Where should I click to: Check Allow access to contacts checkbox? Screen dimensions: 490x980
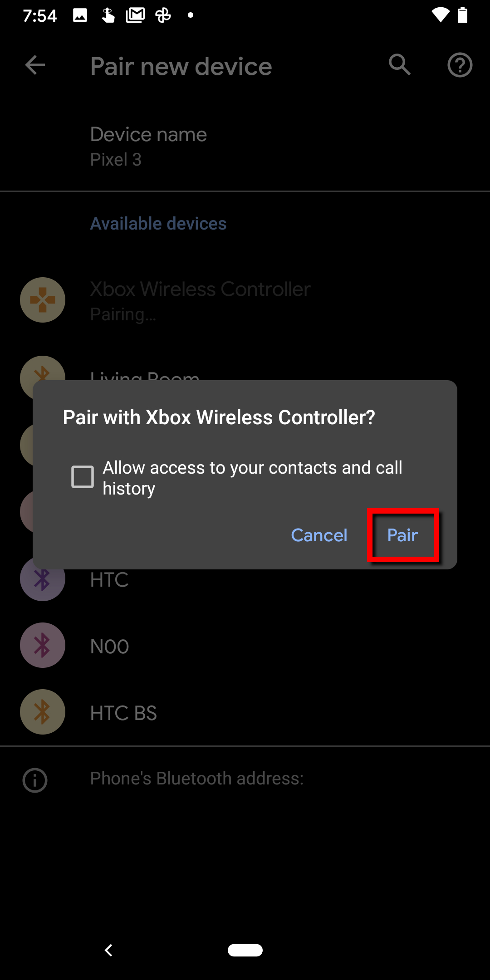coord(83,477)
